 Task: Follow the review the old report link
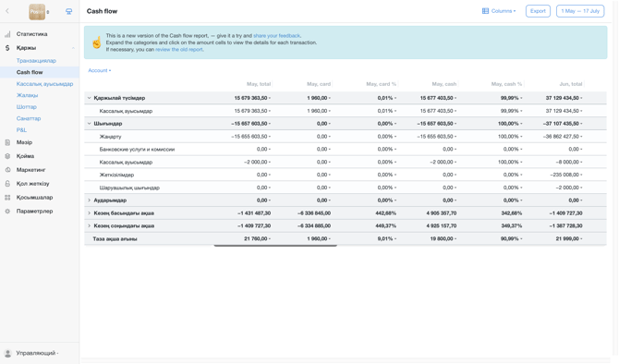pyautogui.click(x=179, y=49)
